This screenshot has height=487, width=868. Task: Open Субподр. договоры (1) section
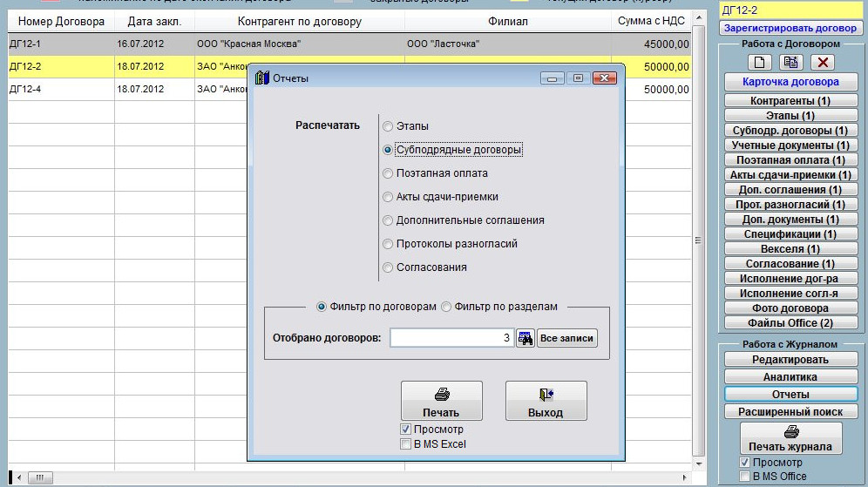tap(790, 131)
